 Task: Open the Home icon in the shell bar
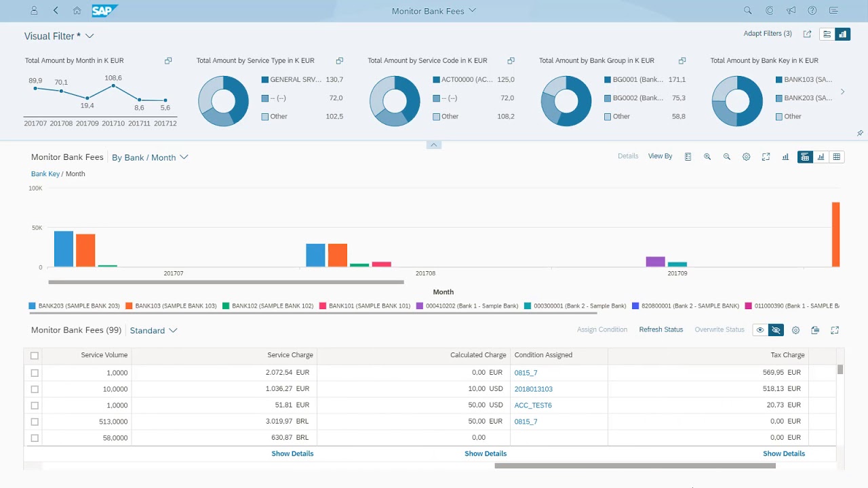[x=77, y=11]
